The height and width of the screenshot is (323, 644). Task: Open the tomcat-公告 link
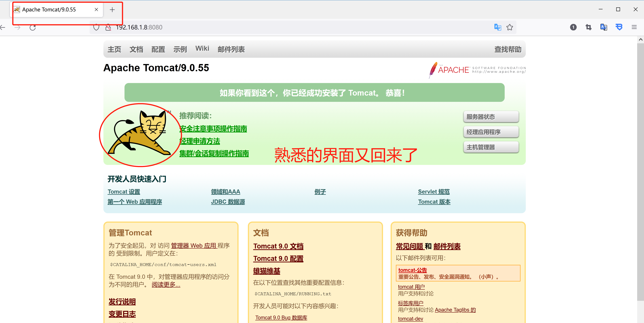click(412, 270)
